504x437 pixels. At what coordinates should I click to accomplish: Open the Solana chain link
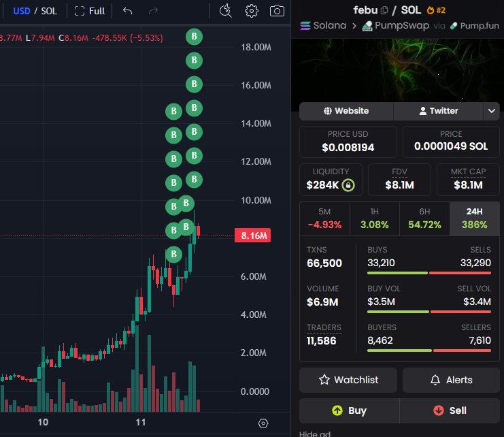[323, 25]
